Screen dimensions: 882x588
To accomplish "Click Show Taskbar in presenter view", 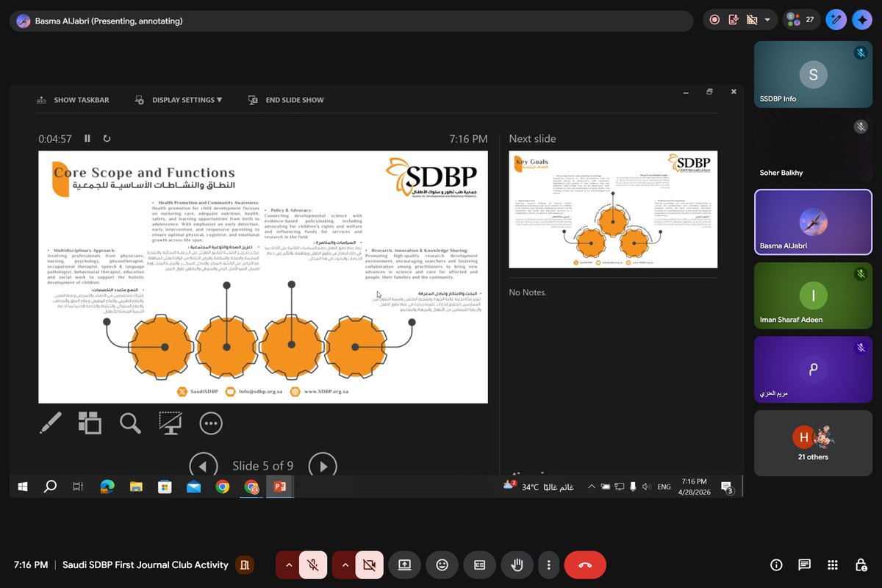I will [72, 100].
